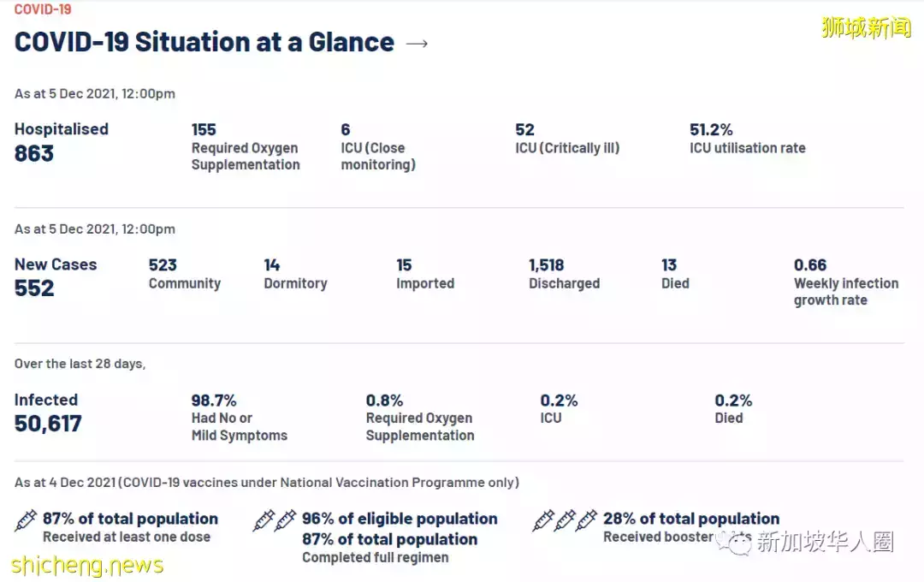924x582 pixels.
Task: Click the double syringe icon for full regimen
Action: pyautogui.click(x=275, y=520)
